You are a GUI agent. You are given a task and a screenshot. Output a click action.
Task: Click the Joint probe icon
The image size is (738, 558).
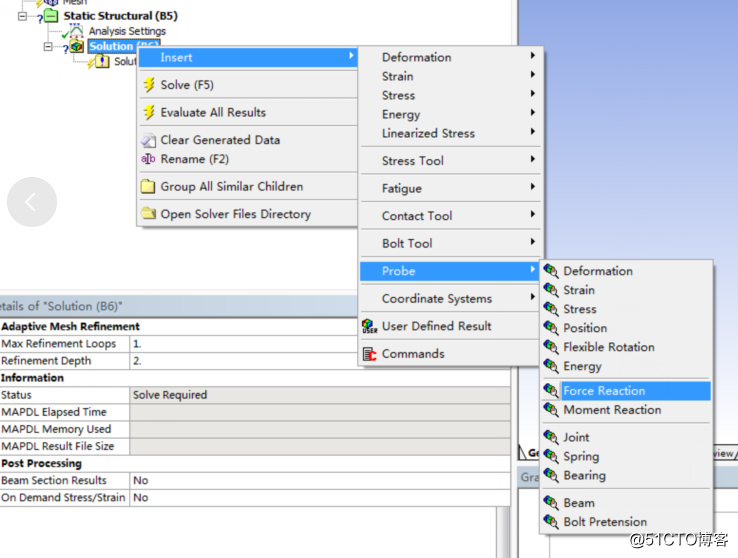pyautogui.click(x=551, y=437)
